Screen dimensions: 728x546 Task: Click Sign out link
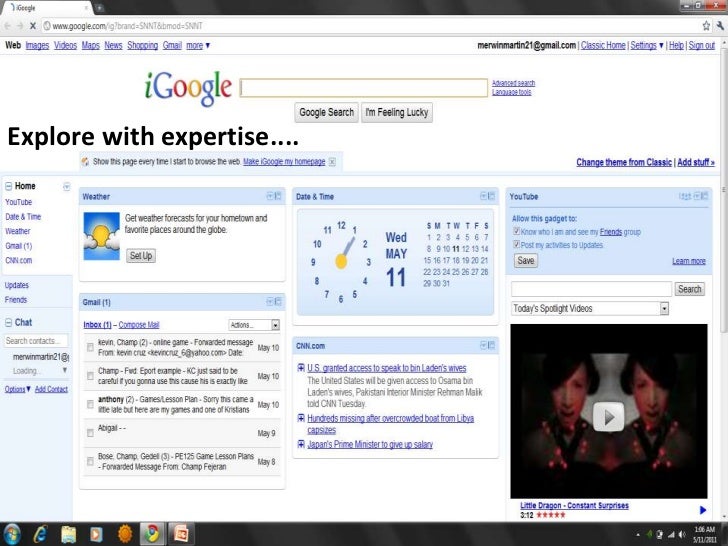tap(702, 46)
